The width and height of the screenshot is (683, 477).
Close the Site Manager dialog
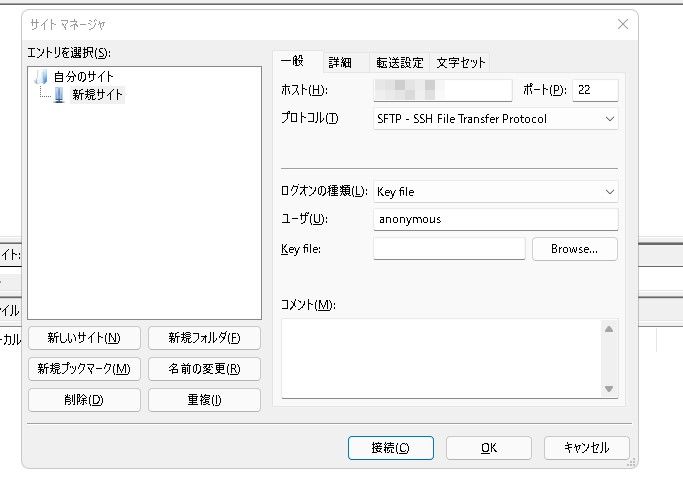pyautogui.click(x=622, y=24)
